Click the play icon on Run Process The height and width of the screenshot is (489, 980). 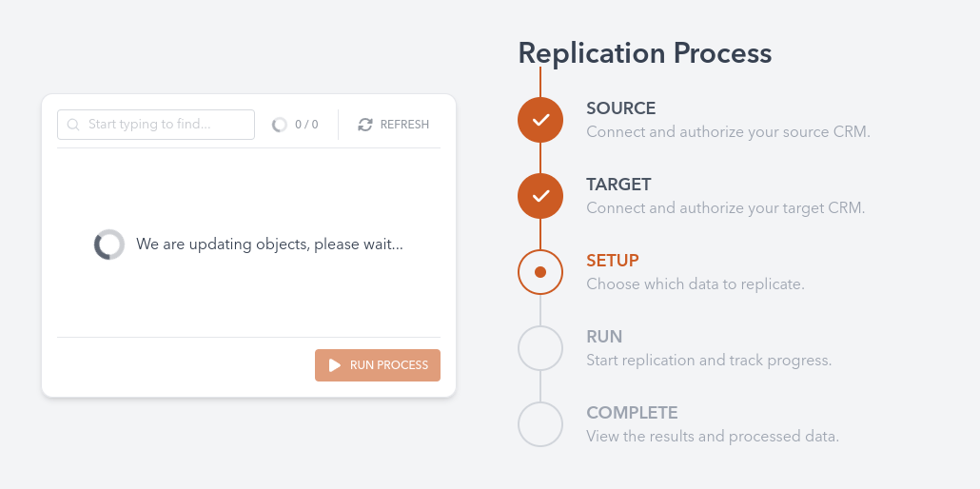click(x=335, y=365)
